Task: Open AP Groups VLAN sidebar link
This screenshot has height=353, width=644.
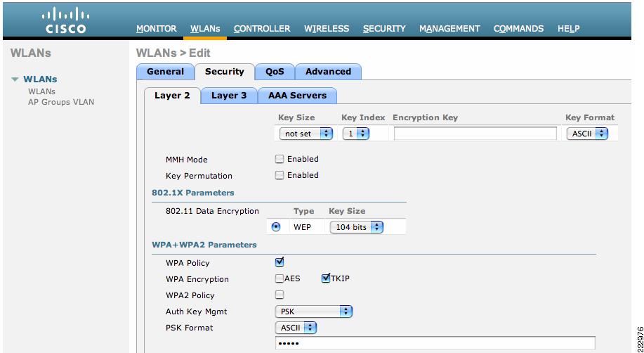Action: pyautogui.click(x=61, y=102)
